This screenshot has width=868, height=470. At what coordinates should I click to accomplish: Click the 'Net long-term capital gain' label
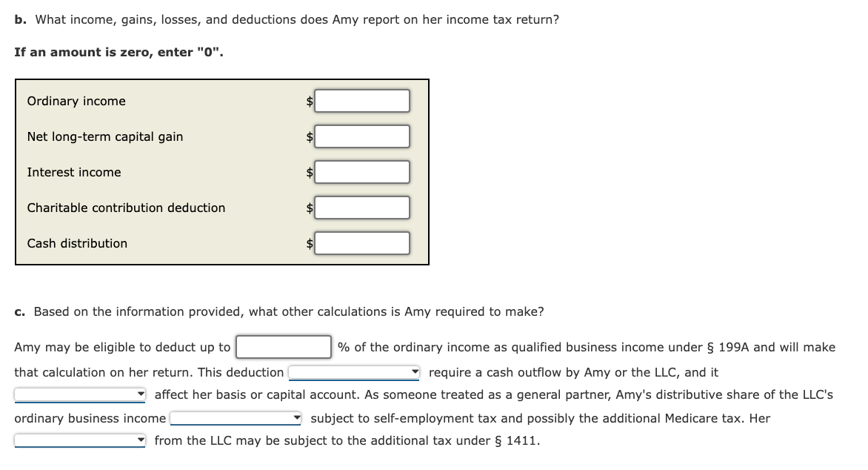(x=105, y=136)
